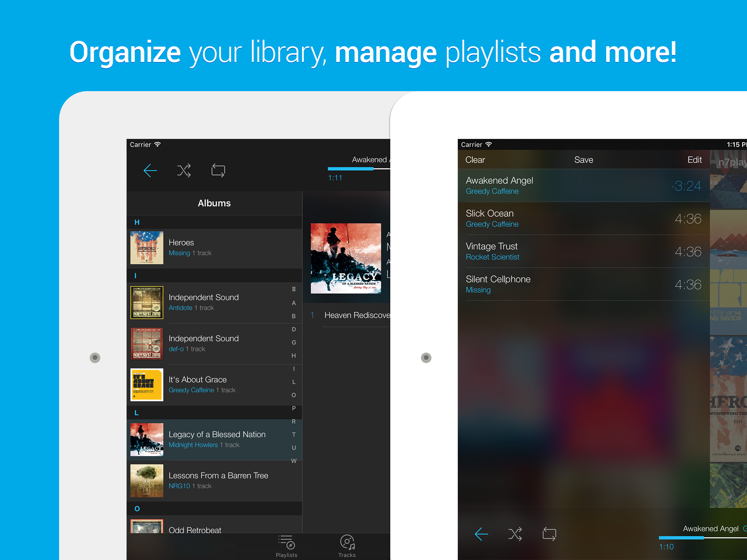This screenshot has width=747, height=560.
Task: Toggle shuffle in the left player toolbar
Action: click(184, 170)
